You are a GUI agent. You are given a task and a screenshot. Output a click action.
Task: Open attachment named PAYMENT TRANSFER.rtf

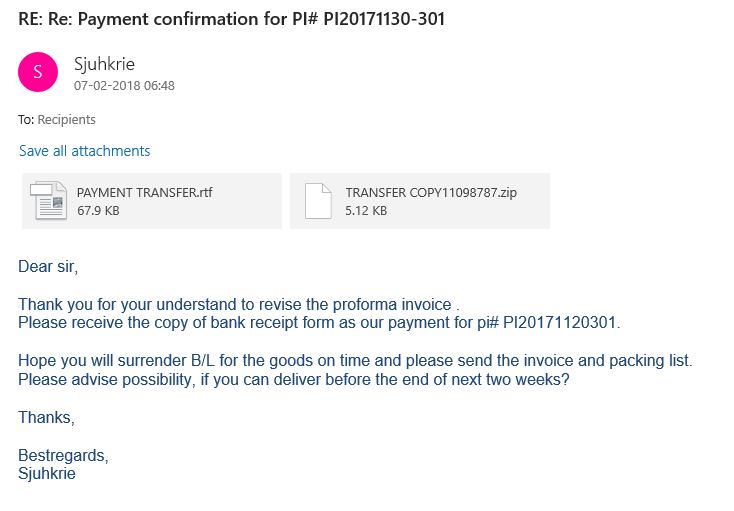tap(152, 201)
